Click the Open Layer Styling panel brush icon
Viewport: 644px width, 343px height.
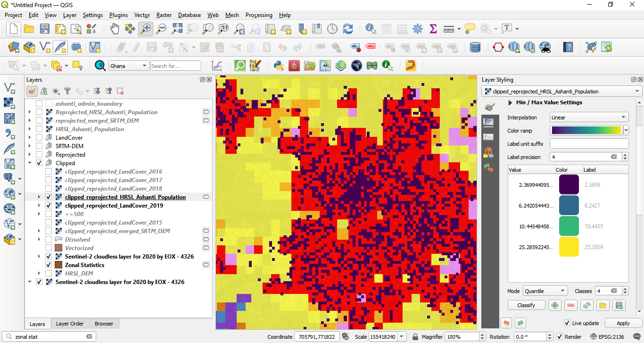[x=32, y=91]
